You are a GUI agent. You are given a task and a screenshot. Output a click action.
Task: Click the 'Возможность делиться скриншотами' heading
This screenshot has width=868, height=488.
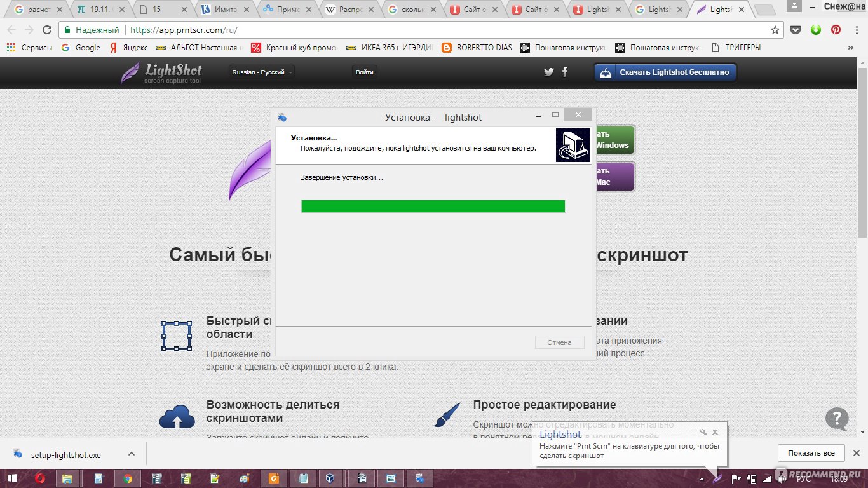[273, 411]
